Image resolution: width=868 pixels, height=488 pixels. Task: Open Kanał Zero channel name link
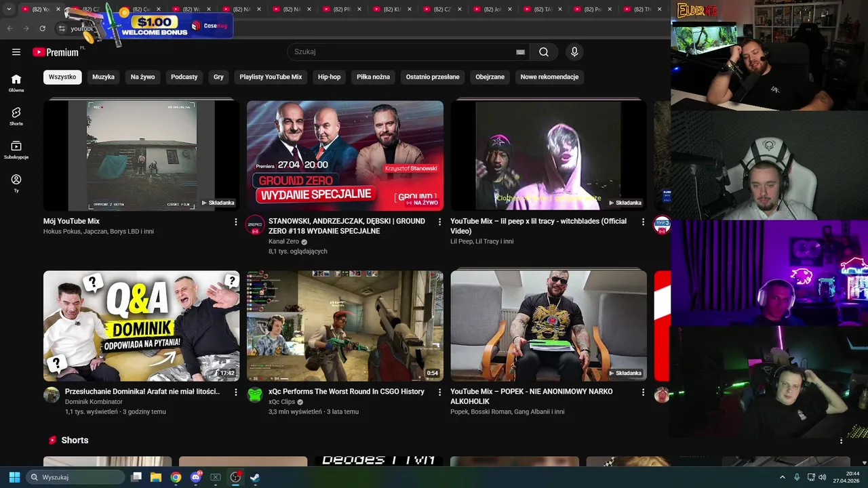pyautogui.click(x=283, y=241)
